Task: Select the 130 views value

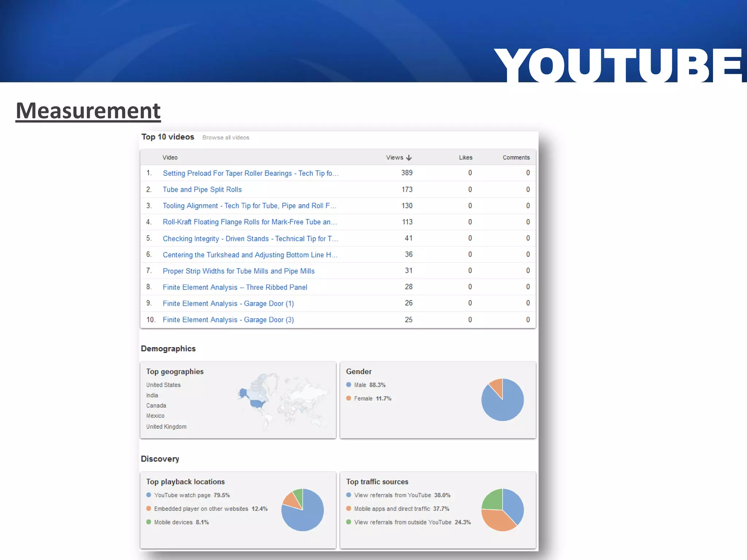Action: (407, 206)
